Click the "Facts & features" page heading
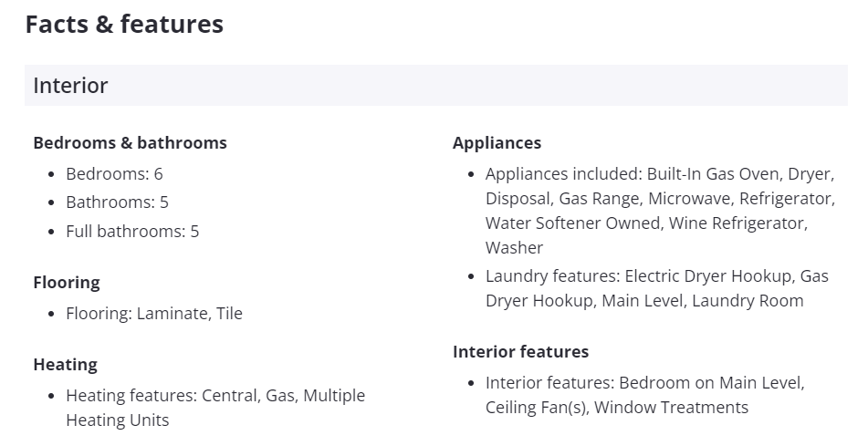Image resolution: width=868 pixels, height=446 pixels. pos(124,25)
